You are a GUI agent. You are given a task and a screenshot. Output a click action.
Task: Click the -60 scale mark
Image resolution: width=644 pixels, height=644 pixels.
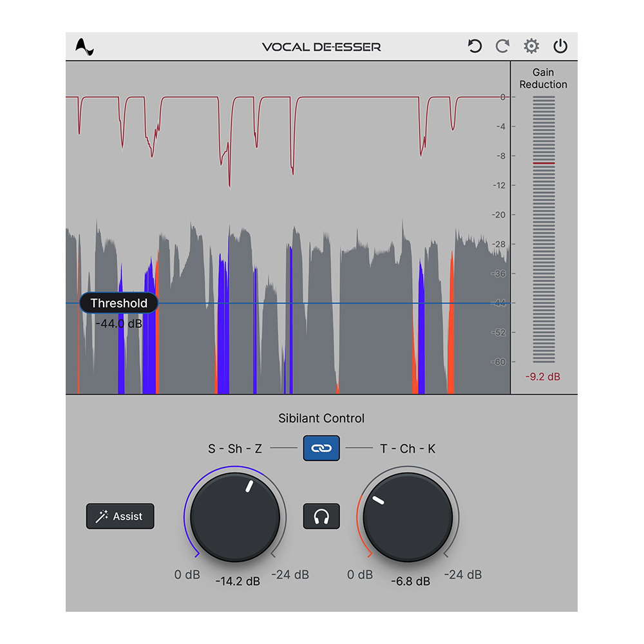pyautogui.click(x=498, y=362)
